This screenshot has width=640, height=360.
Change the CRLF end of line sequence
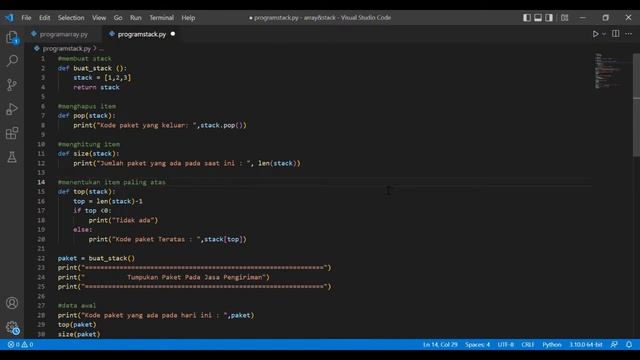coord(528,344)
